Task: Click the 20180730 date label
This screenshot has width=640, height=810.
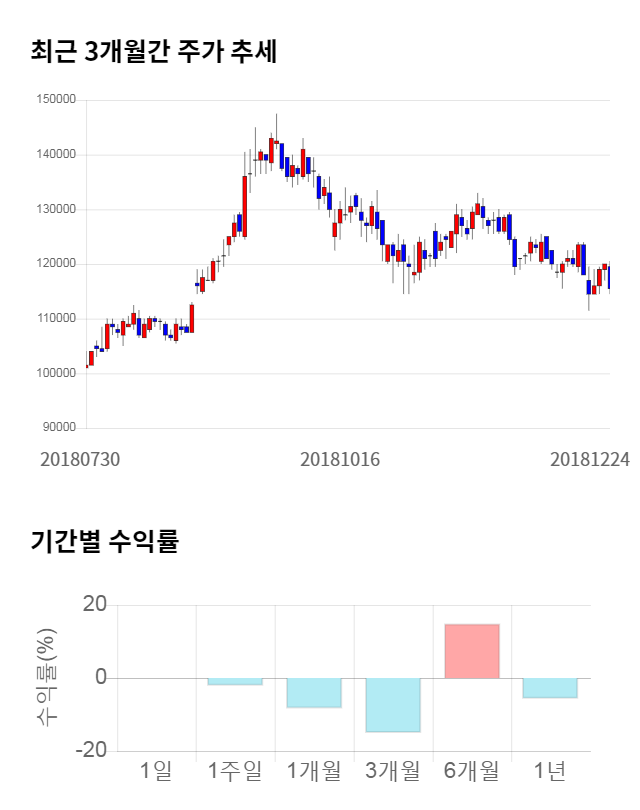Action: (79, 459)
